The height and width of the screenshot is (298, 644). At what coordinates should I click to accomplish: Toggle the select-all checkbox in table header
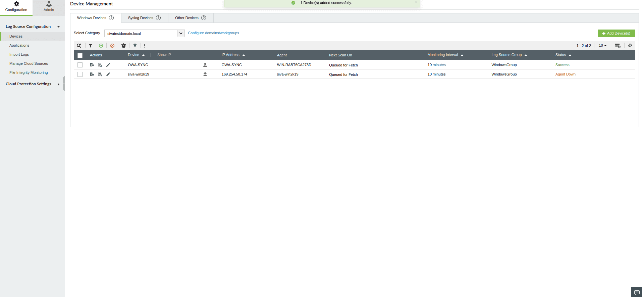pos(80,55)
